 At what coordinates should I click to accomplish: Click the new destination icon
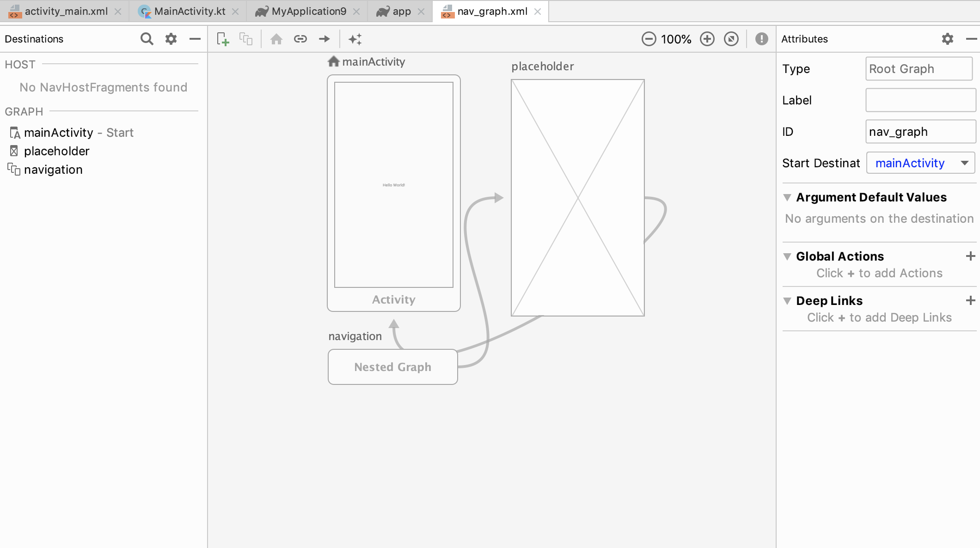coord(222,38)
